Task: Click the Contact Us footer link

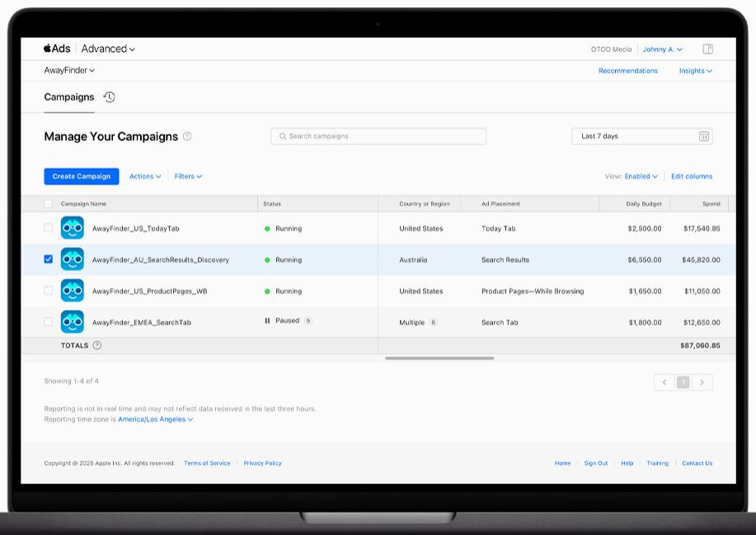Action: pyautogui.click(x=697, y=463)
